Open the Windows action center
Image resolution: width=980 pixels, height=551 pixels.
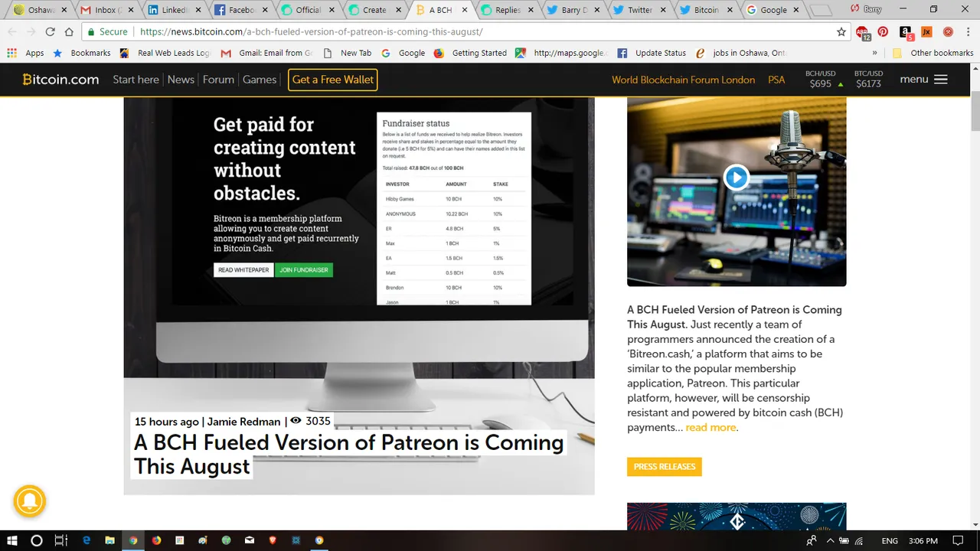[957, 540]
